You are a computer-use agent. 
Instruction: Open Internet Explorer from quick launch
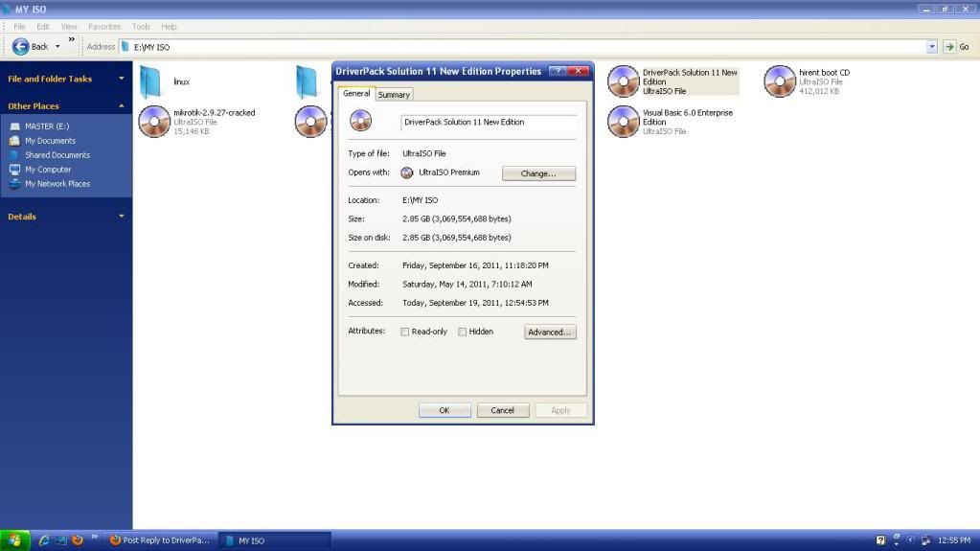(x=44, y=540)
